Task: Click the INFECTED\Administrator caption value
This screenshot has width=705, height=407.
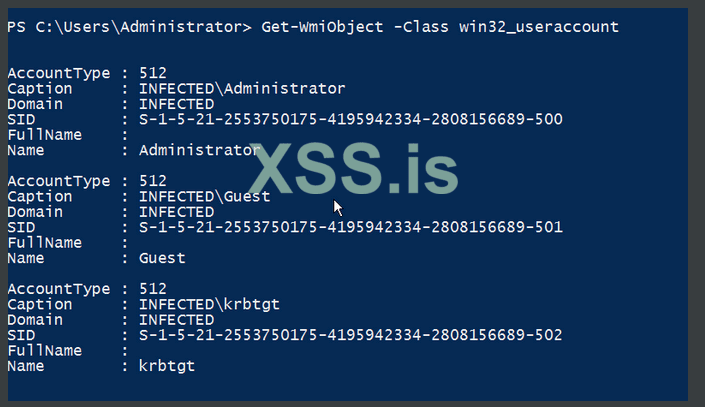Action: (242, 89)
